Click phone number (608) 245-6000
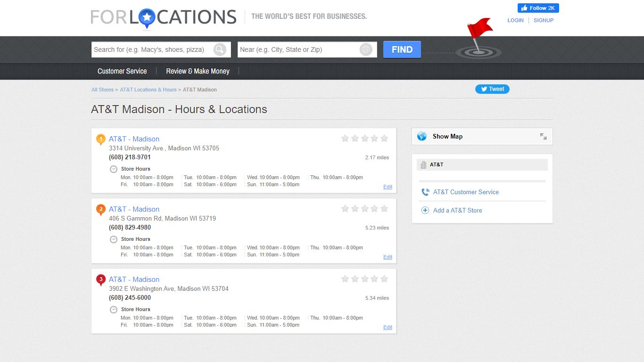Image resolution: width=644 pixels, height=362 pixels. (130, 298)
